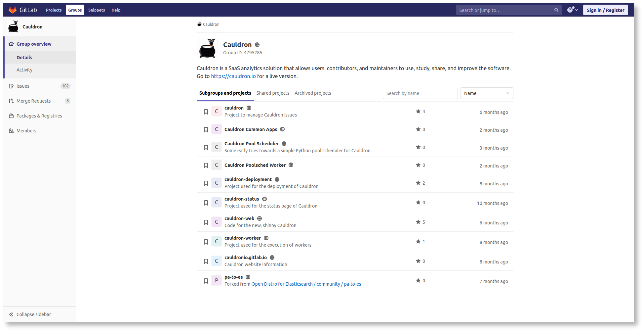Switch to Archived projects tab

(x=313, y=93)
